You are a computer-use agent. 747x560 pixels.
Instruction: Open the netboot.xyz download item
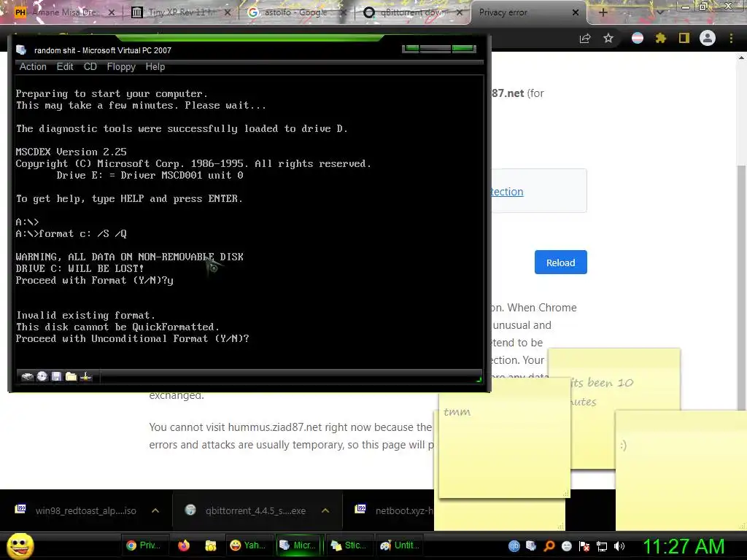[395, 510]
